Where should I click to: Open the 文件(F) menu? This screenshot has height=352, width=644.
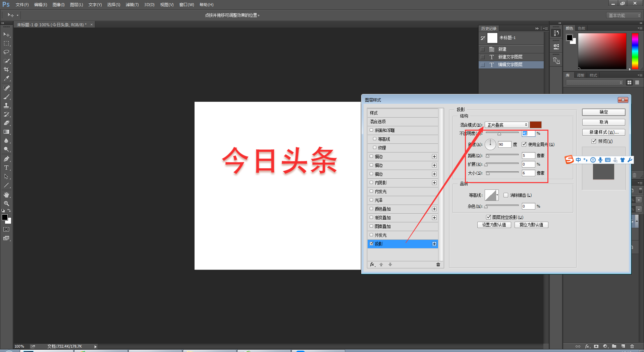tap(22, 5)
